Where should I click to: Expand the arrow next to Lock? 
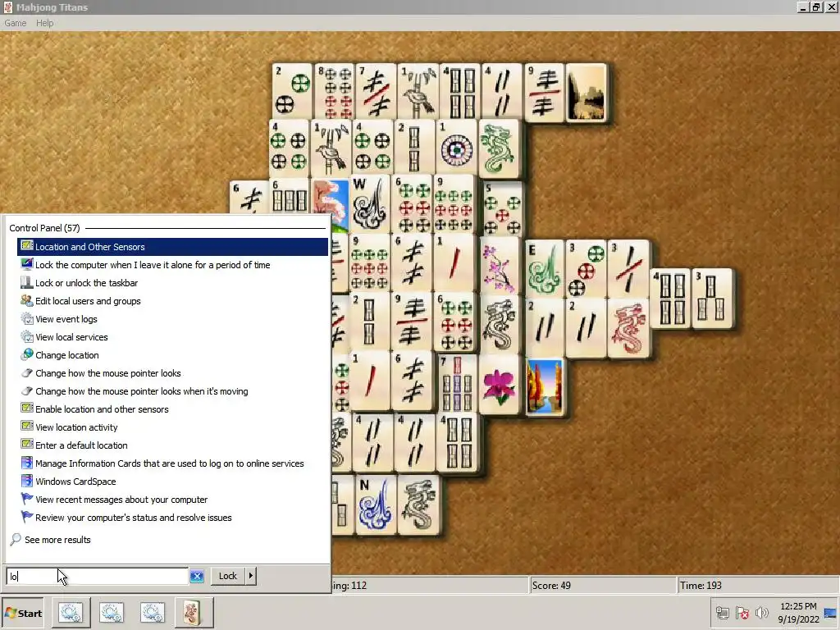point(251,576)
